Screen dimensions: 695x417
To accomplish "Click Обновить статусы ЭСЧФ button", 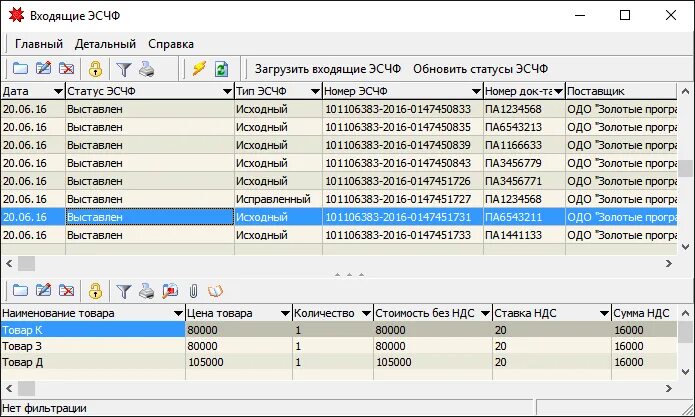I will tap(480, 69).
